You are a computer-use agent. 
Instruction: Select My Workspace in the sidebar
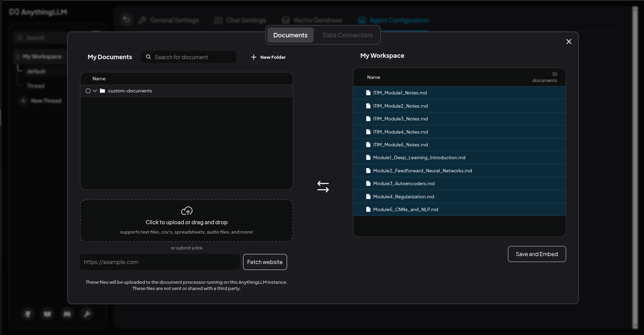click(42, 56)
